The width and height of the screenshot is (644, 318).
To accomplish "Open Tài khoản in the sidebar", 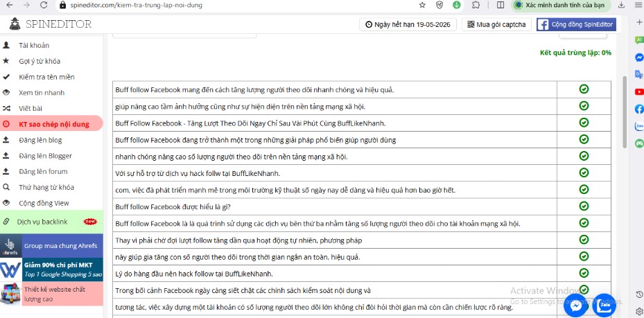I will (34, 45).
